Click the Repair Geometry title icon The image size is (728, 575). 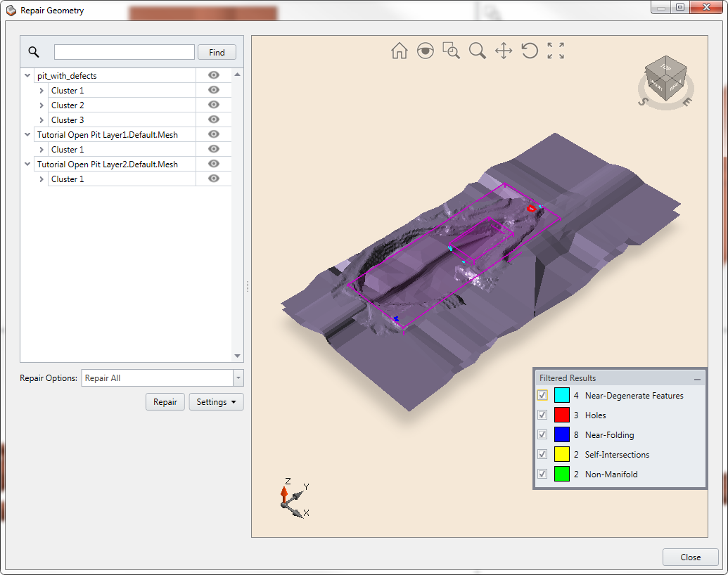click(x=11, y=11)
